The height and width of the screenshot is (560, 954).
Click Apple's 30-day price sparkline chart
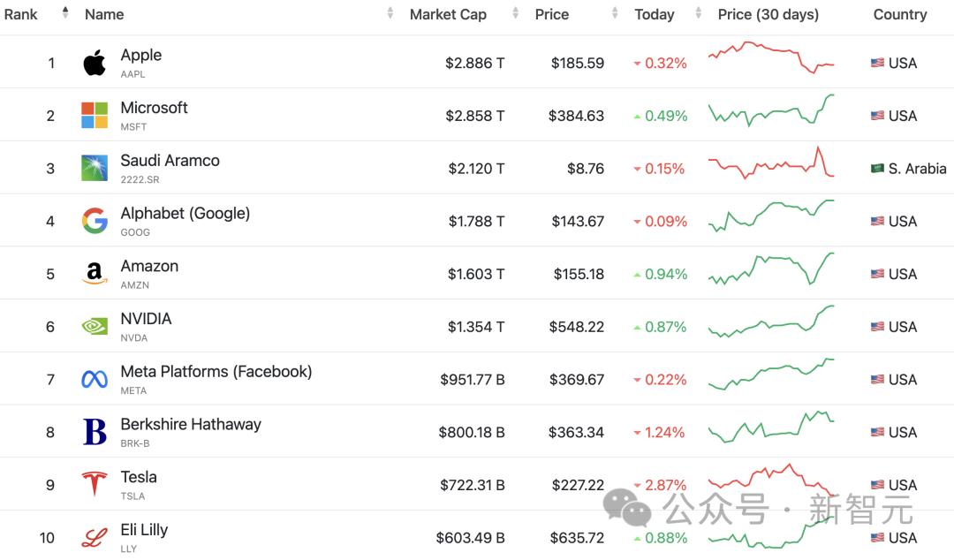(x=771, y=57)
